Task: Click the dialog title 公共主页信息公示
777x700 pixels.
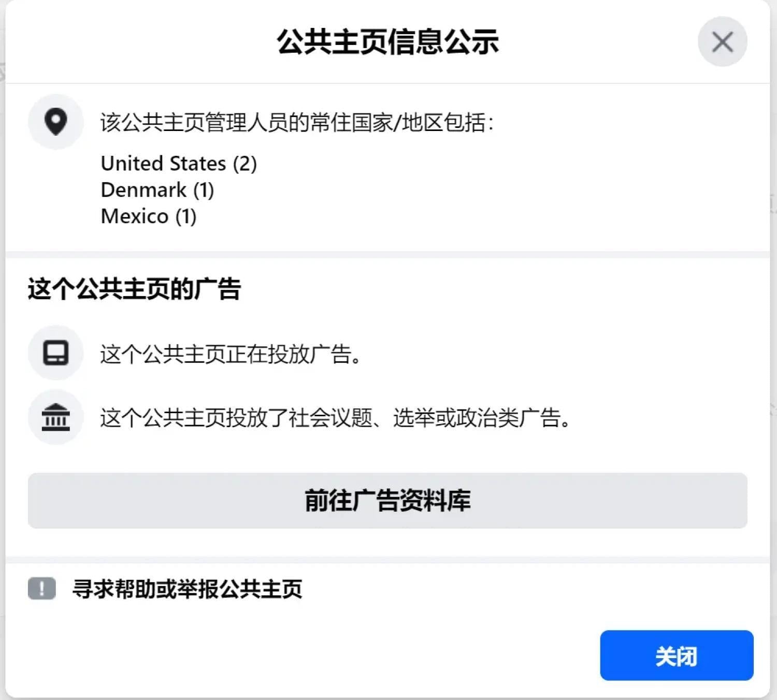Action: 387,43
